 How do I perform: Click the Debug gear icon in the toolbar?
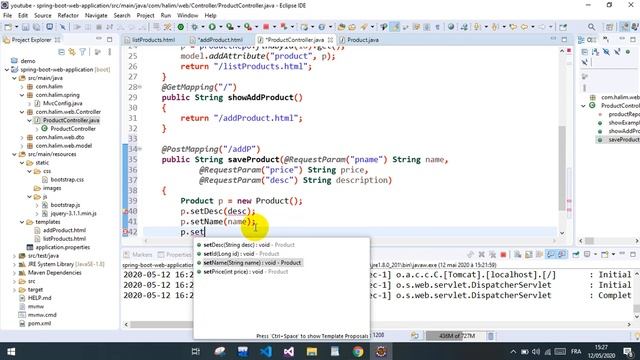point(195,27)
